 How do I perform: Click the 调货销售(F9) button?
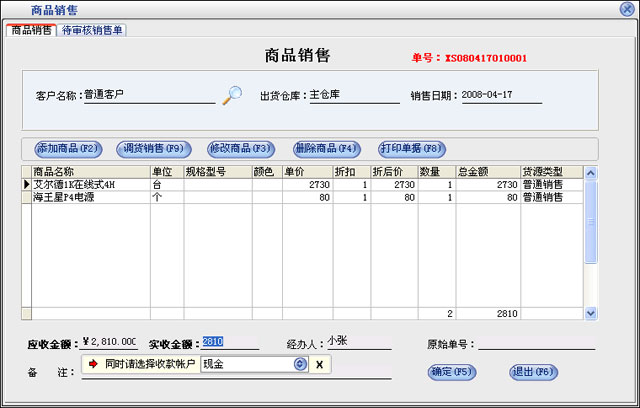pyautogui.click(x=152, y=148)
